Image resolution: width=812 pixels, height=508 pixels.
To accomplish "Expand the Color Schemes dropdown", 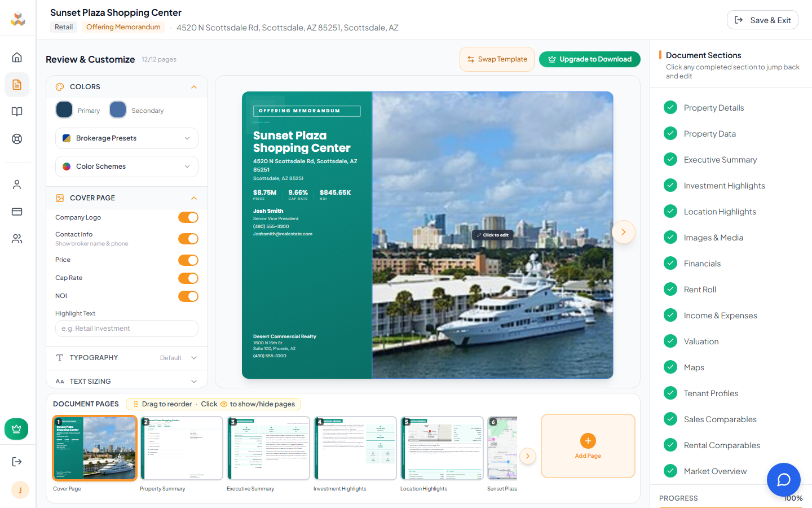I will tap(126, 167).
